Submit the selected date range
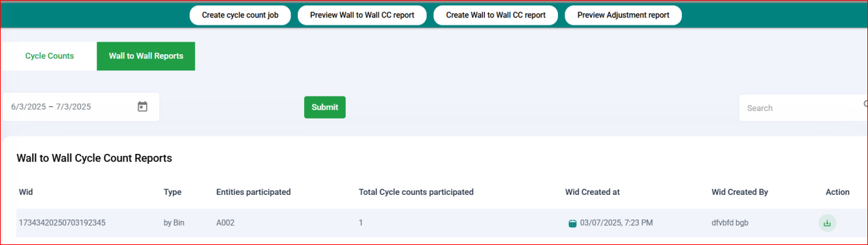 325,107
